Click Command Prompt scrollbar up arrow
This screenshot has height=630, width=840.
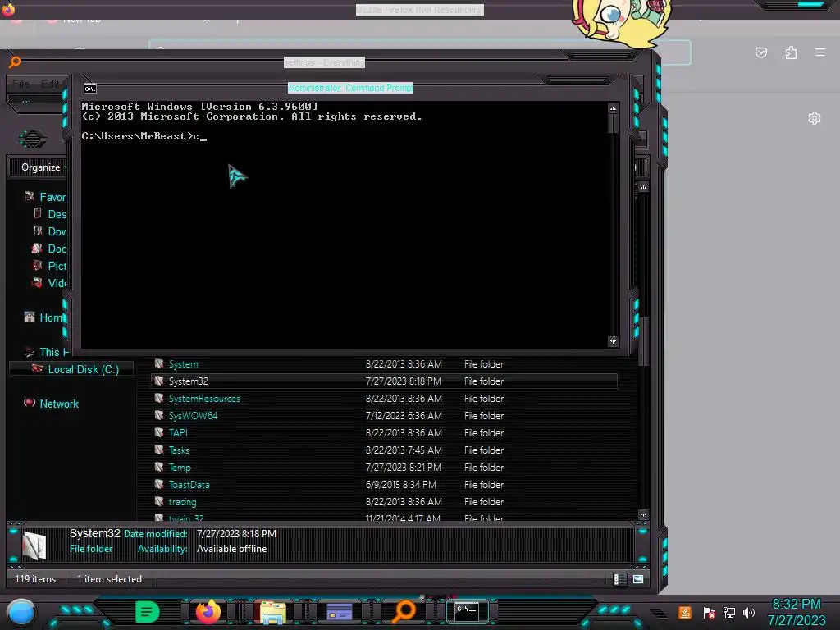[613, 108]
